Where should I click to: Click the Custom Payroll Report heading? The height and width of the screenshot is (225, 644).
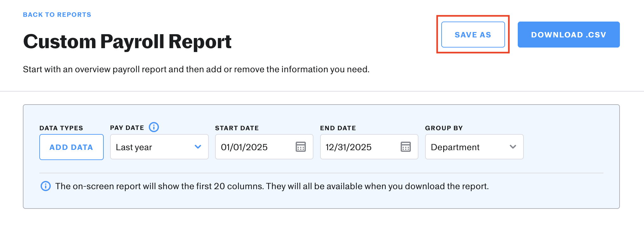pyautogui.click(x=127, y=42)
